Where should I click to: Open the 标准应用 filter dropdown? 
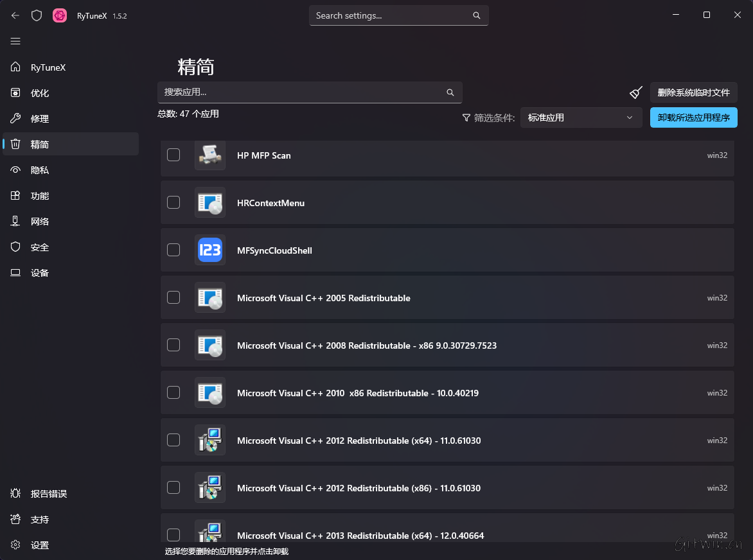(581, 118)
